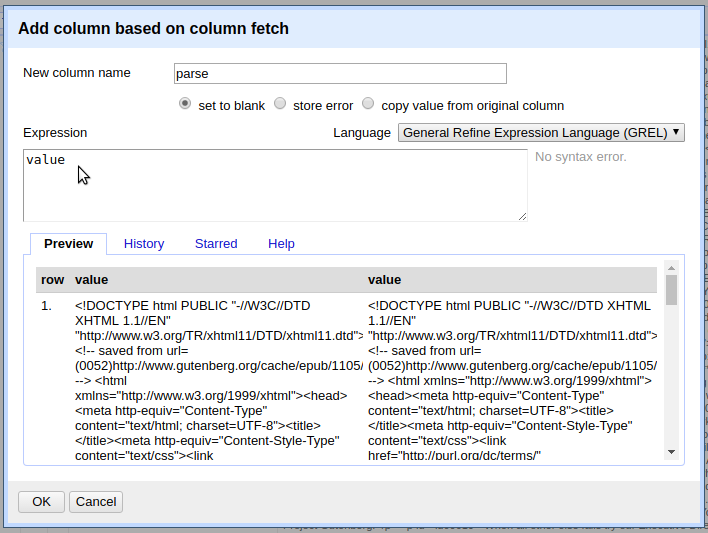Select the 'set to blank' radio option
The width and height of the screenshot is (708, 533).
tap(185, 104)
